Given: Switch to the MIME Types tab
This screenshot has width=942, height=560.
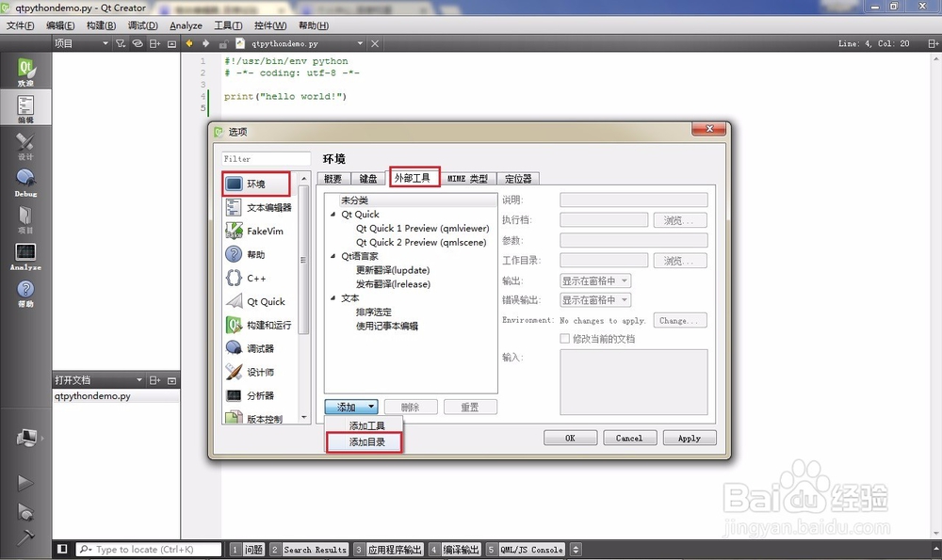Looking at the screenshot, I should (x=467, y=178).
